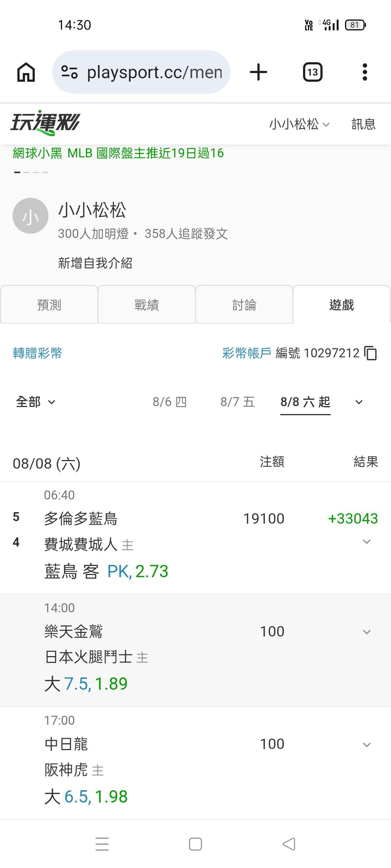Tap the browser home icon
This screenshot has height=868, width=391.
26,72
